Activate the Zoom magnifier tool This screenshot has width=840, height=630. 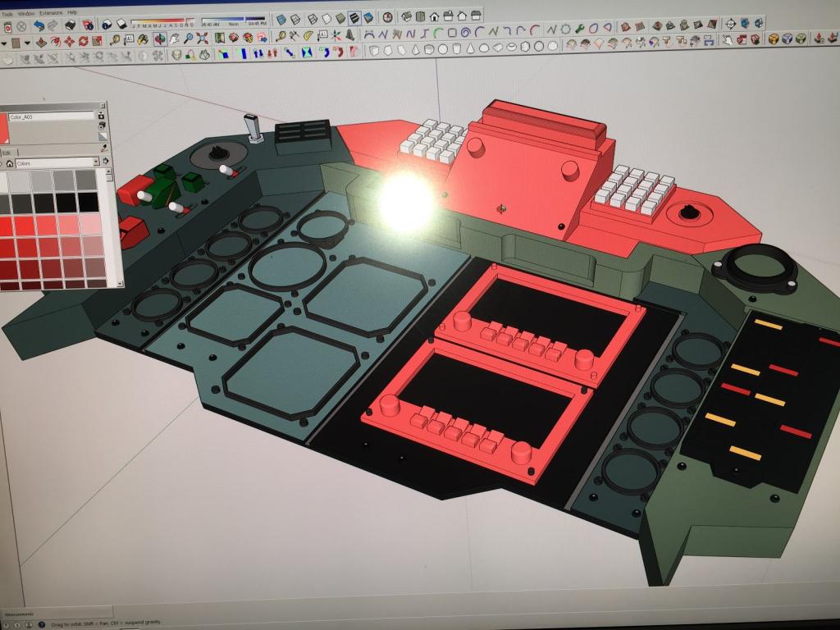coord(189,39)
